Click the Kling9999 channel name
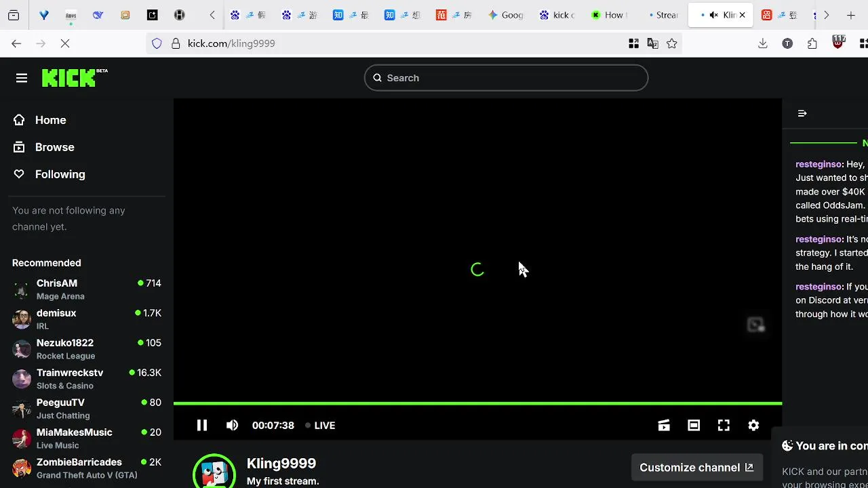868x488 pixels. tap(281, 464)
